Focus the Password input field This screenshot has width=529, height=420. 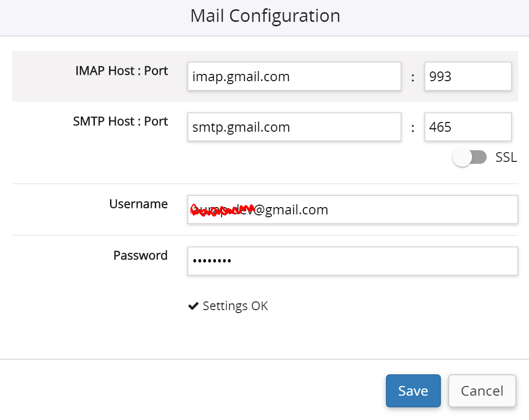[x=352, y=261]
